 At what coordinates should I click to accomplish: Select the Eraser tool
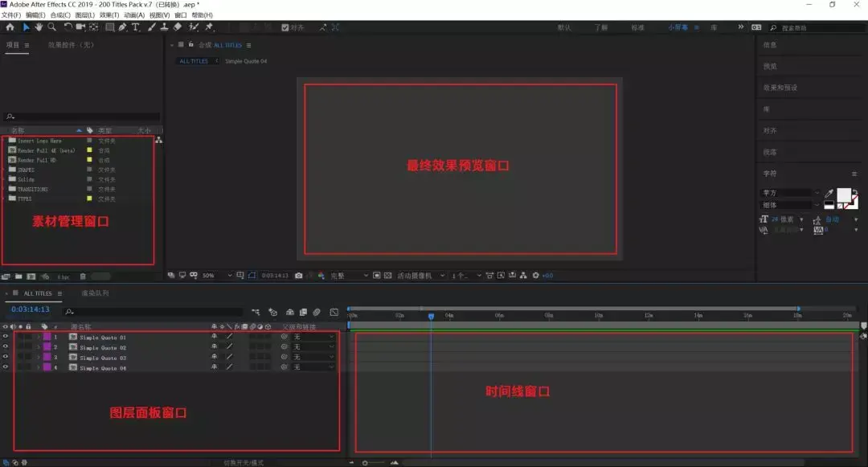tap(178, 27)
